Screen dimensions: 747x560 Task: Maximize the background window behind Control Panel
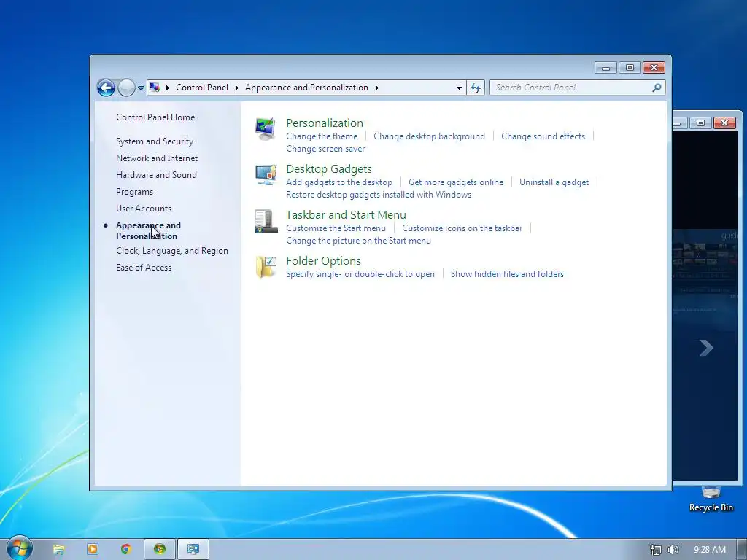coord(700,122)
